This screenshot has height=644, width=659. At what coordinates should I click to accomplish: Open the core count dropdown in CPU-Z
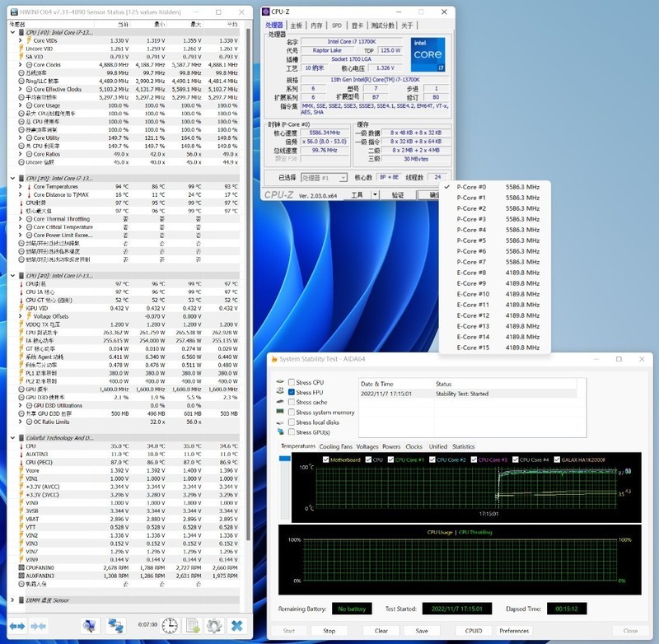click(390, 176)
